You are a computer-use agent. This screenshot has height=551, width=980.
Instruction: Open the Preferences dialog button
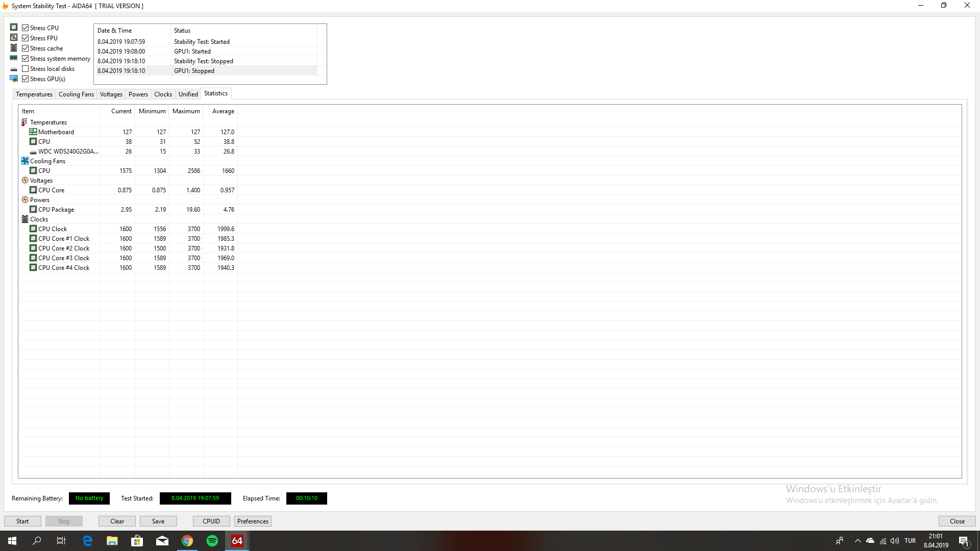[x=253, y=521]
